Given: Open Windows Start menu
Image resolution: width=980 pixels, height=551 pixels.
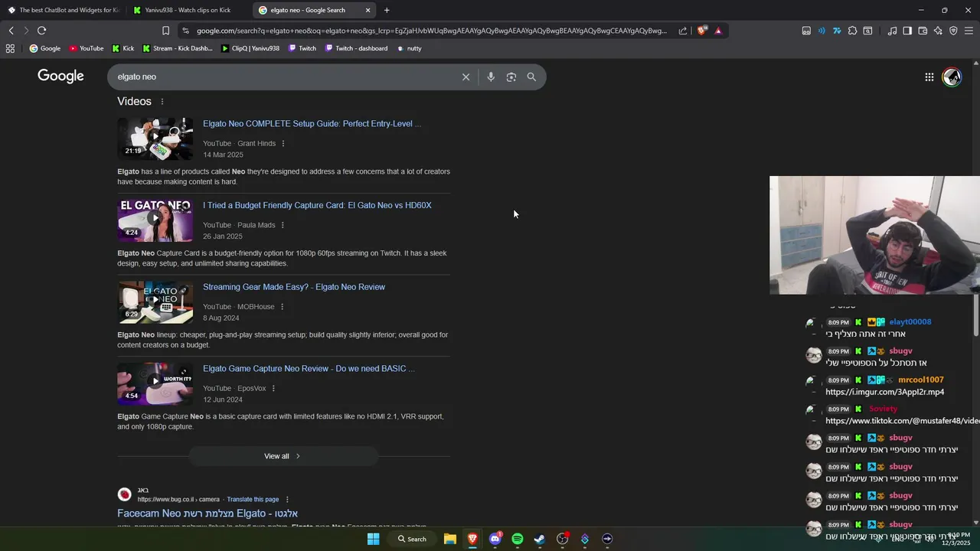Looking at the screenshot, I should pyautogui.click(x=373, y=539).
